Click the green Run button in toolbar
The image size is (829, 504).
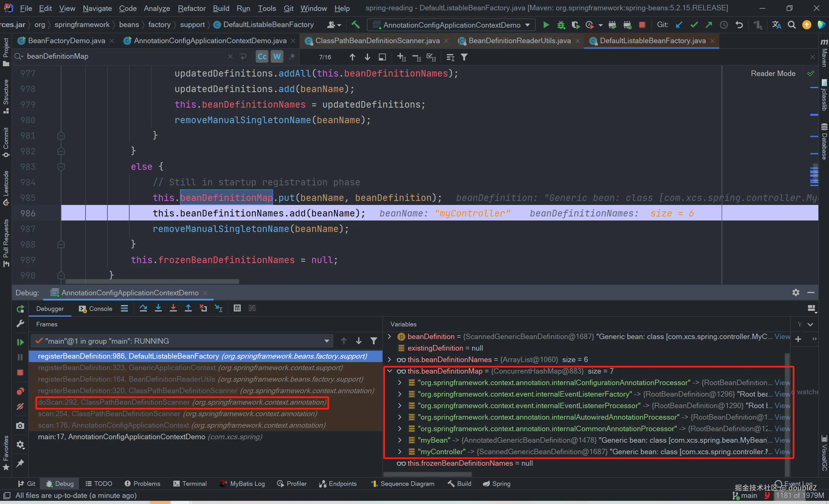coord(546,25)
